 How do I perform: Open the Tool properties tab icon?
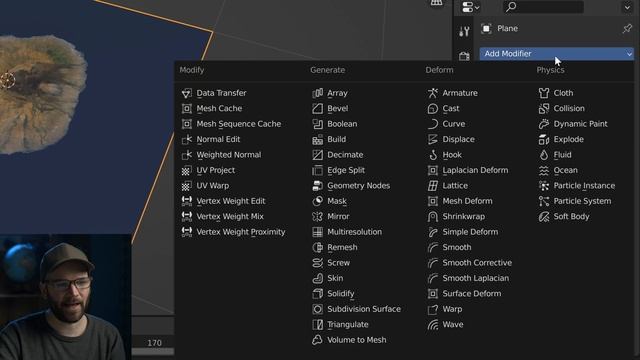point(464,31)
